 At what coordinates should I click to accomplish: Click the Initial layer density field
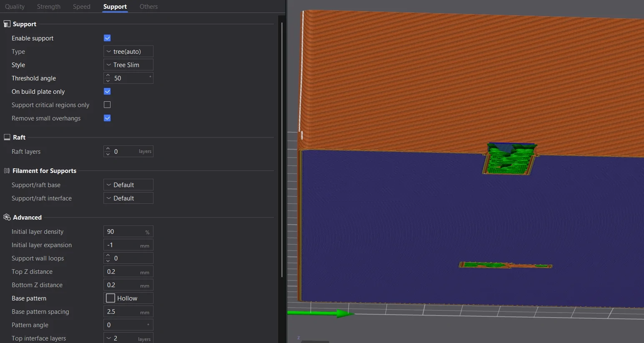coord(128,231)
